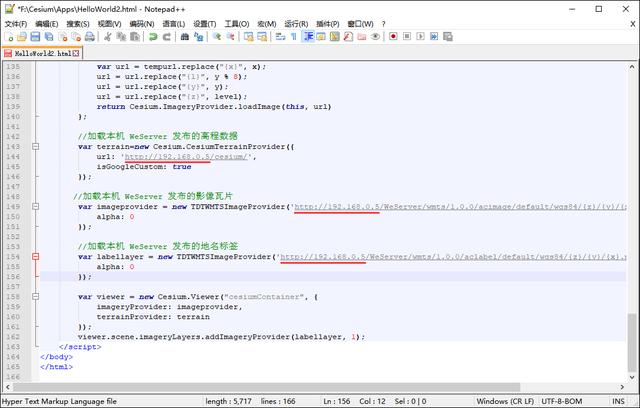Cut the selection with the scissors icon

107,37
